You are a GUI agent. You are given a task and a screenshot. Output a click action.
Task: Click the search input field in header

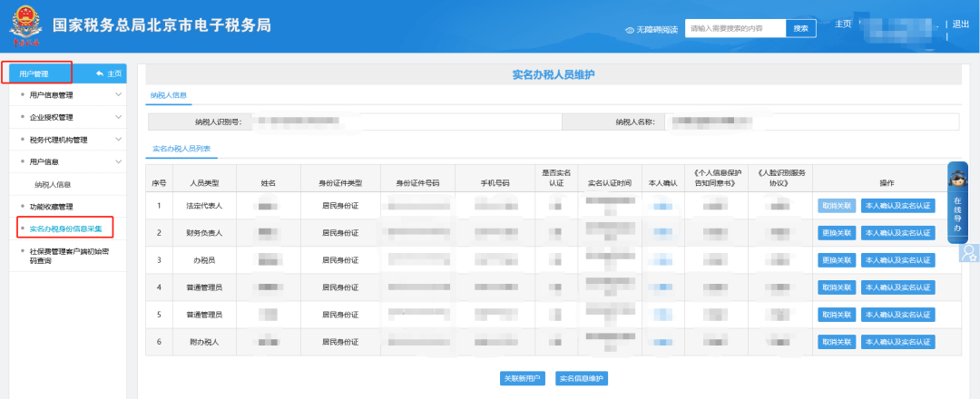point(734,29)
